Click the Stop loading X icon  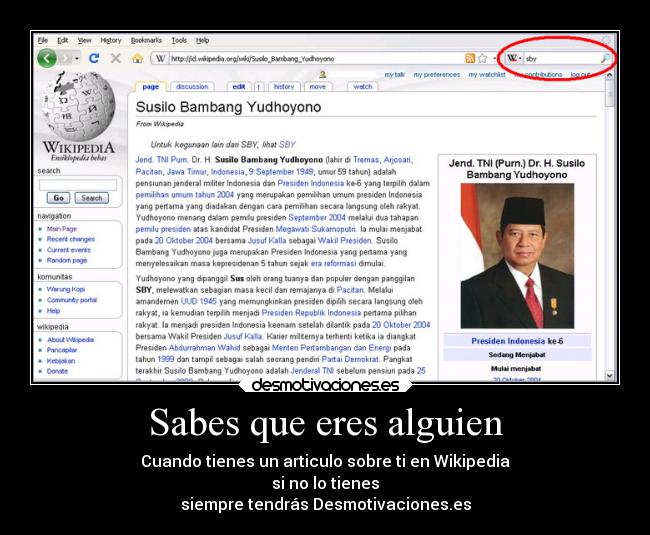[116, 58]
